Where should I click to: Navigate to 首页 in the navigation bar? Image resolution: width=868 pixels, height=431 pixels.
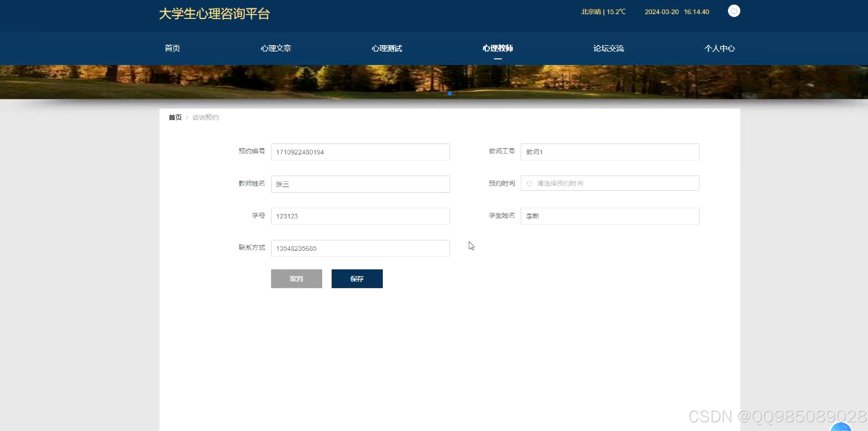[x=172, y=48]
